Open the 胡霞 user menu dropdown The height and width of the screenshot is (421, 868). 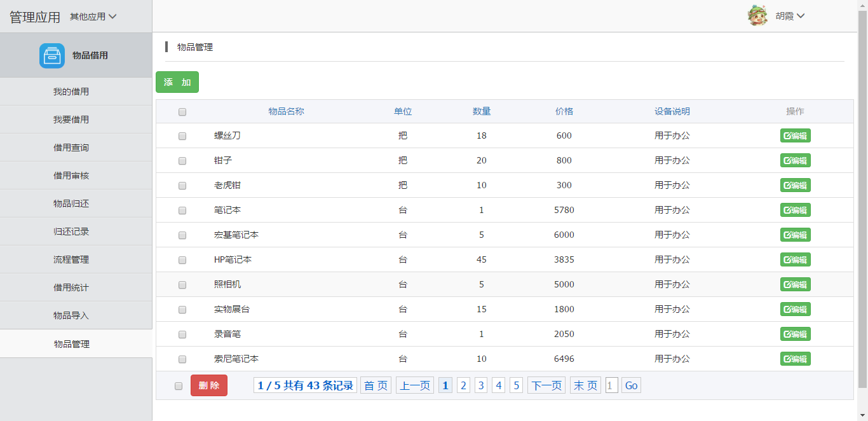[790, 16]
